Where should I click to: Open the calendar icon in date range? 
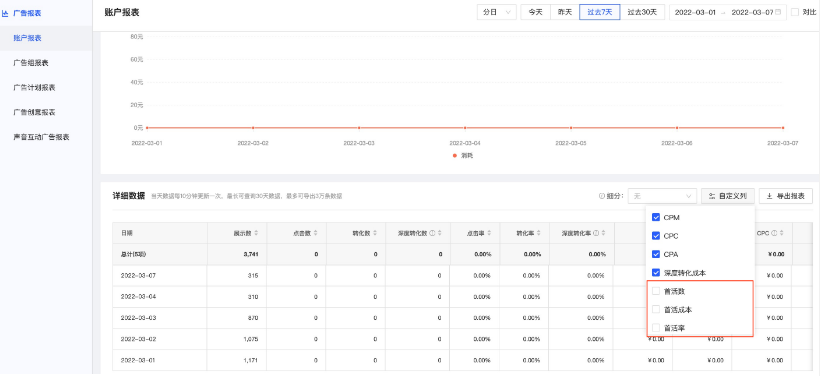pos(778,12)
